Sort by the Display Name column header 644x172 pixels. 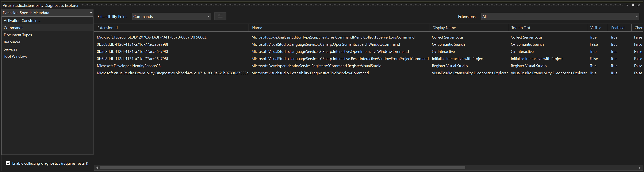pos(469,28)
